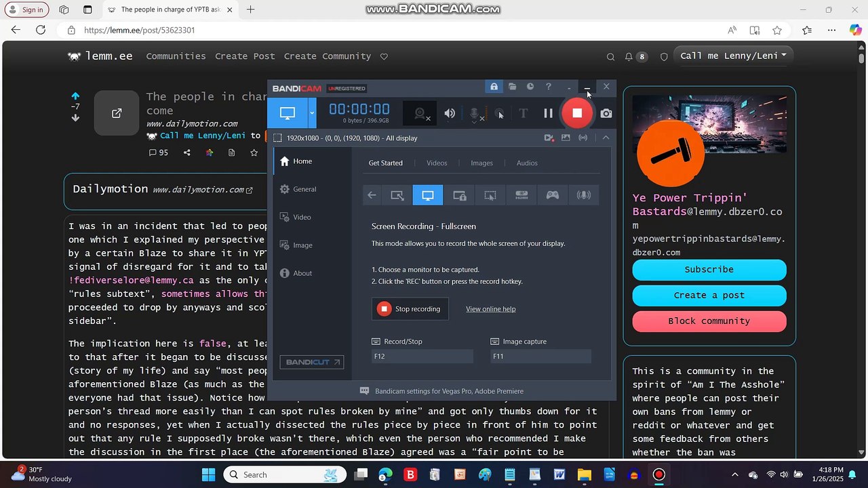868x488 pixels.
Task: Select the blue screen recording mode button
Action: 288,113
